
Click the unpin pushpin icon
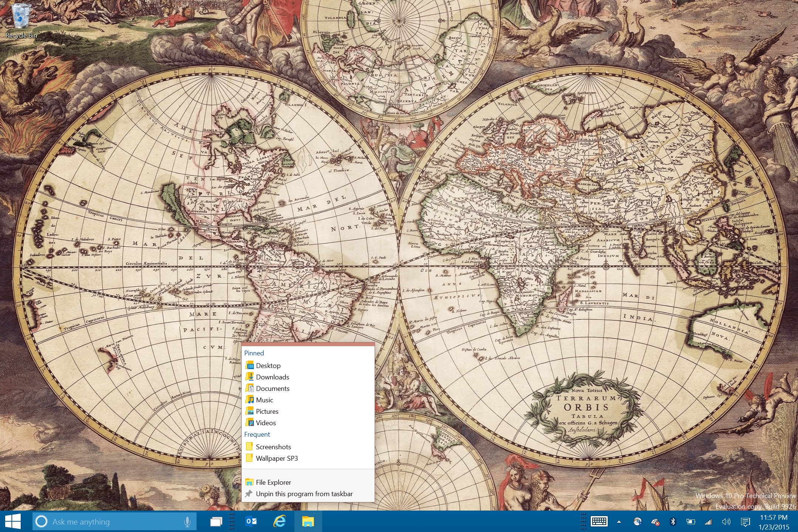pos(249,494)
